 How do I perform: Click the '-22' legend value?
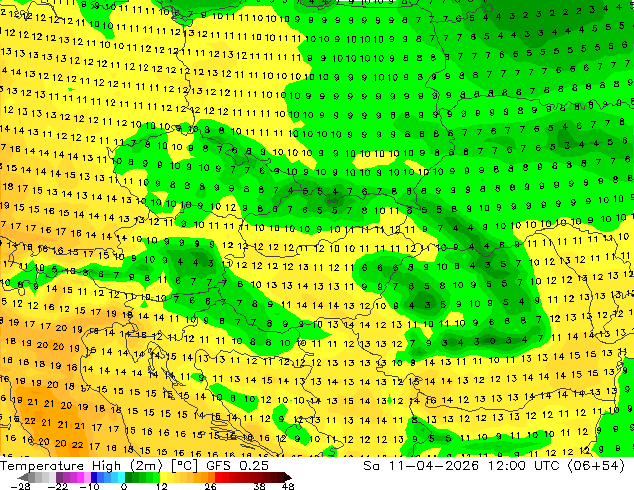pos(58,486)
